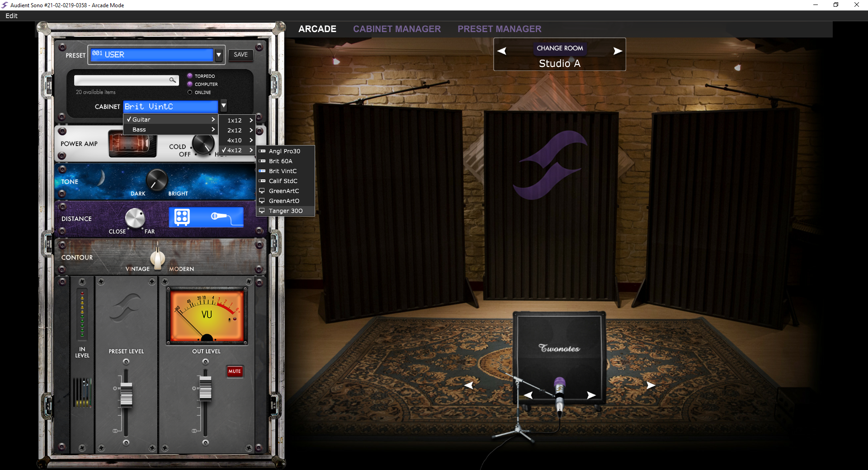The image size is (868, 470).
Task: Expand the Bass submenu
Action: 171,129
